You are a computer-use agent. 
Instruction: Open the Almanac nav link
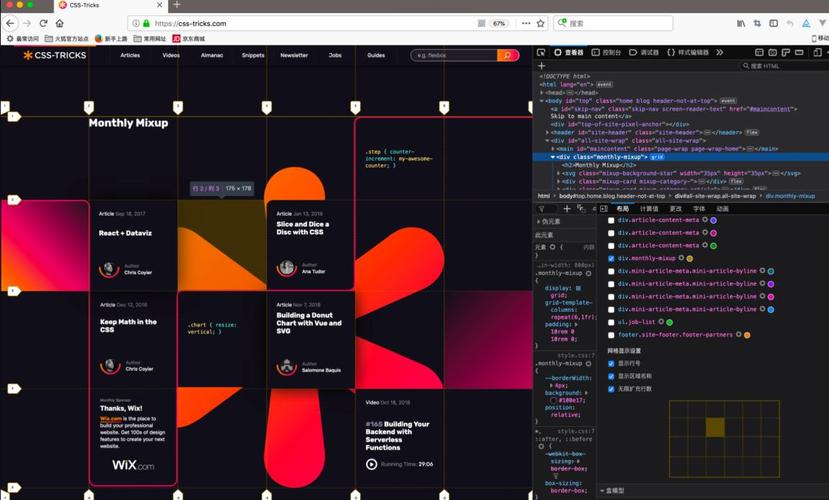click(x=212, y=55)
